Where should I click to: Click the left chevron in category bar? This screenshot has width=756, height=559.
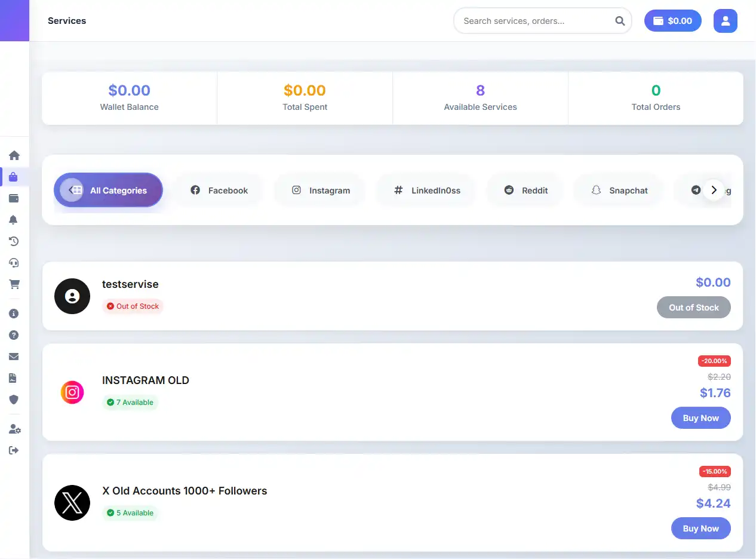tap(70, 190)
